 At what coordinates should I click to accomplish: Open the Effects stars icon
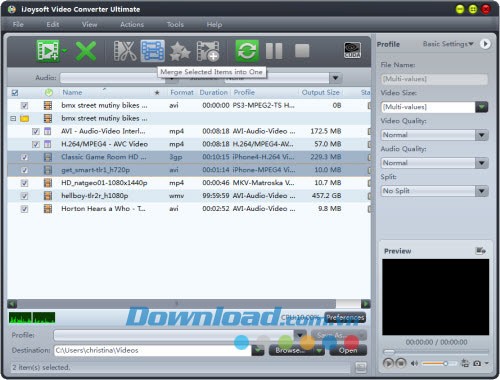tap(180, 51)
